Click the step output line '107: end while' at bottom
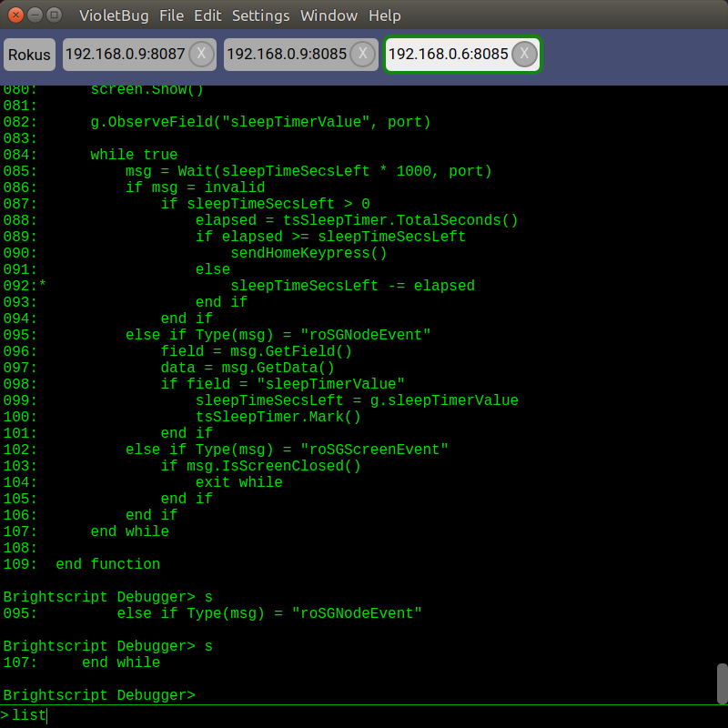728x728 pixels. tap(82, 662)
